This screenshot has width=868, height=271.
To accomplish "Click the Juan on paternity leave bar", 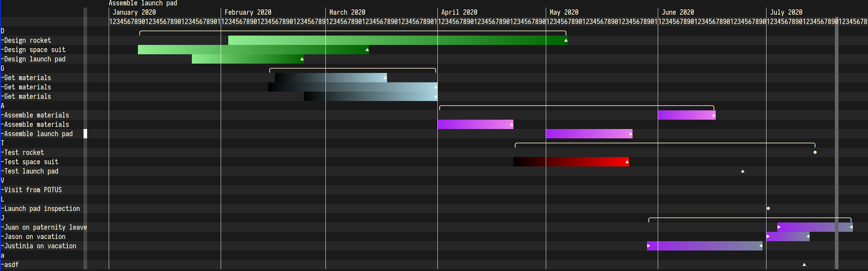I will click(815, 227).
